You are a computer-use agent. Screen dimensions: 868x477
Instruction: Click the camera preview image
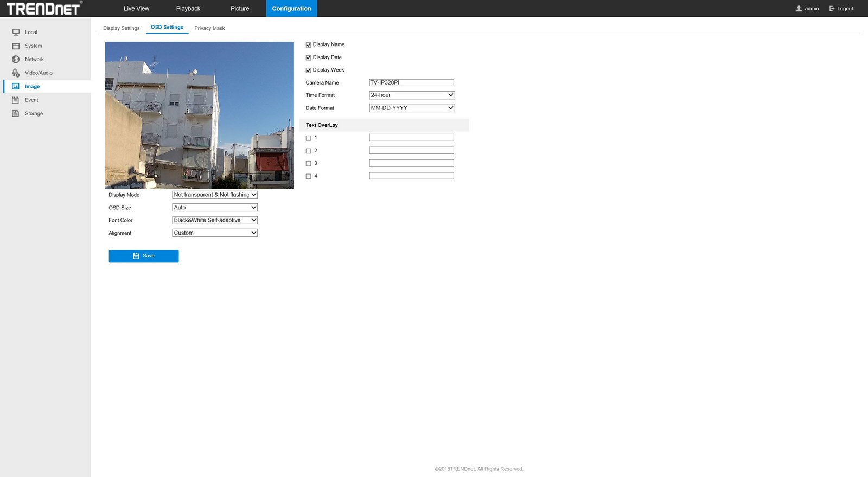tap(199, 115)
